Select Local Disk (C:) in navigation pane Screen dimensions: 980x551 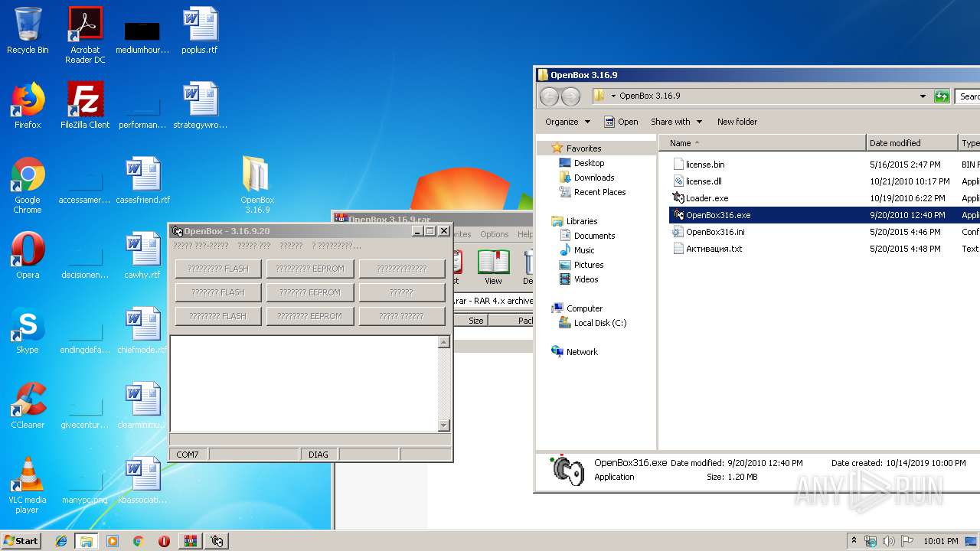point(593,323)
